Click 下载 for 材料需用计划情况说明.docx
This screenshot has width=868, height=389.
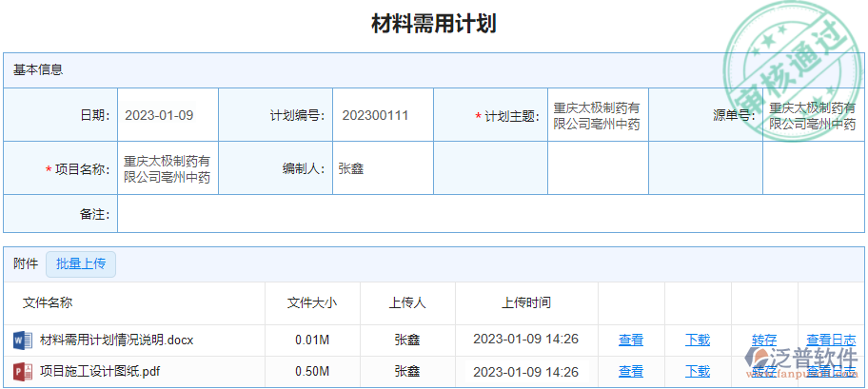698,340
